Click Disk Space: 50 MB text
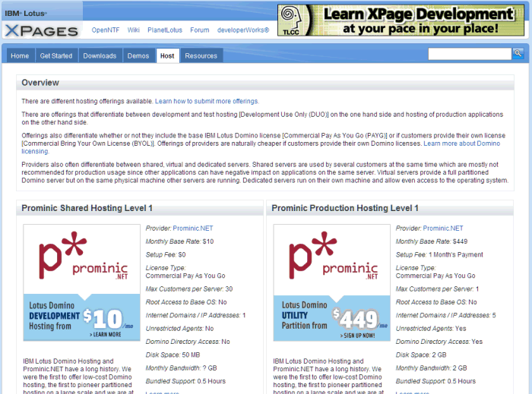The width and height of the screenshot is (532, 394). tap(173, 355)
